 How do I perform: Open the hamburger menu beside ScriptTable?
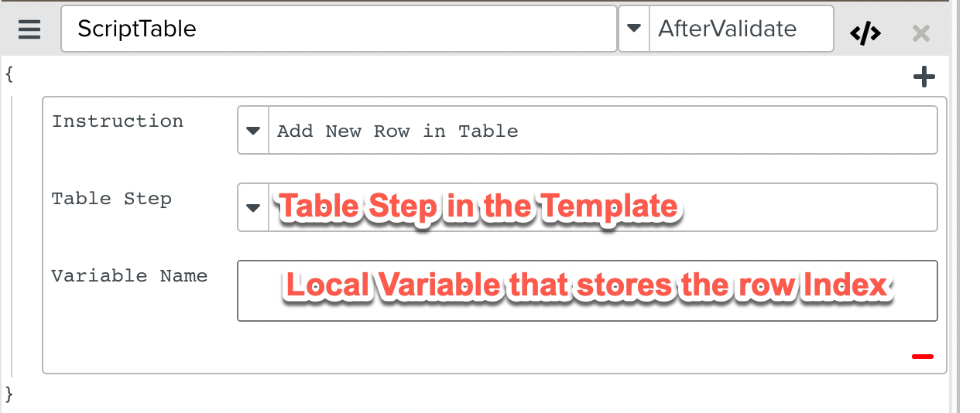point(29,30)
